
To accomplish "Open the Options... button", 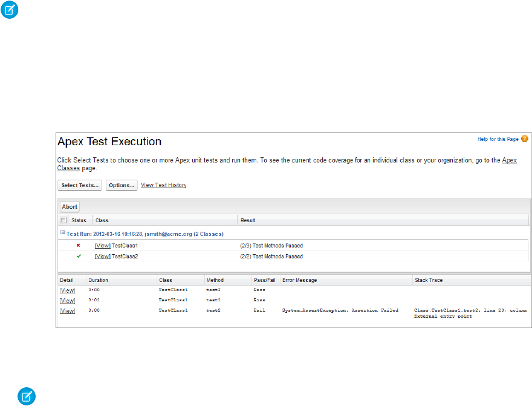I will [x=122, y=185].
